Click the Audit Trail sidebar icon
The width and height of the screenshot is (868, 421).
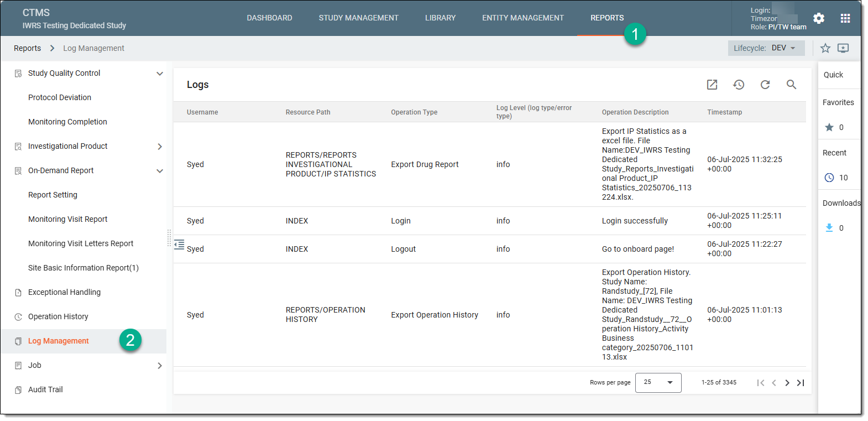click(18, 389)
